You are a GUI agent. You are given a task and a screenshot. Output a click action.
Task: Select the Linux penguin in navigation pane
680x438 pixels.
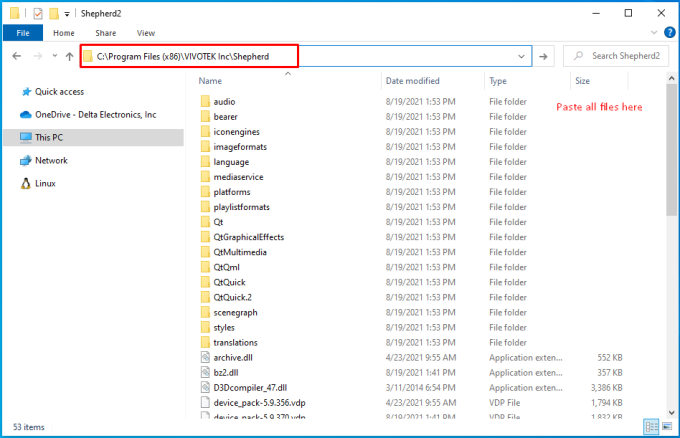click(25, 183)
